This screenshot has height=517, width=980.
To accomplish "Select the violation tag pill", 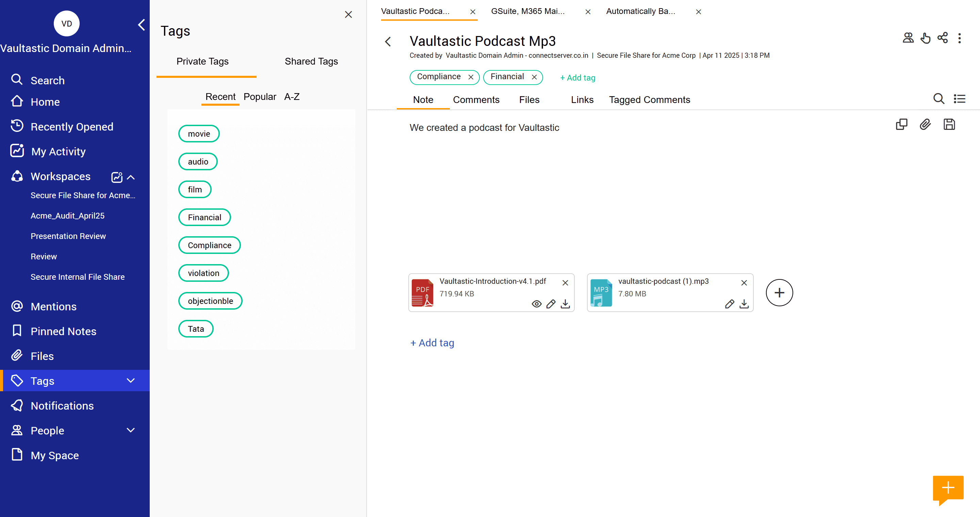I will pyautogui.click(x=203, y=273).
